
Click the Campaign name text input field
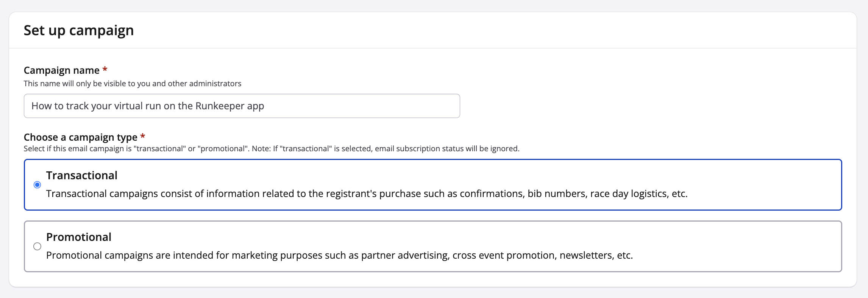tap(242, 106)
